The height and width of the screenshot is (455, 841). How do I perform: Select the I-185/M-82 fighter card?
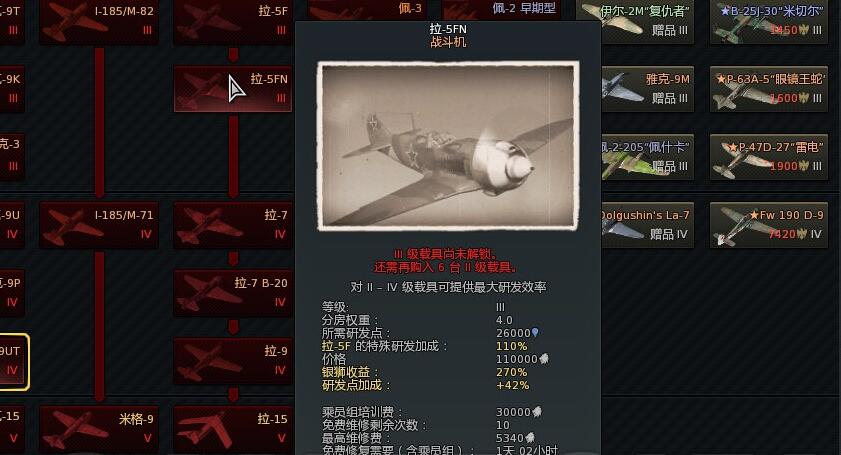tap(99, 21)
